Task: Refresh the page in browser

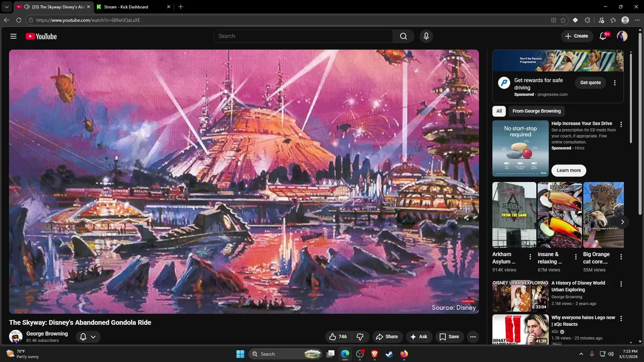Action: click(19, 20)
